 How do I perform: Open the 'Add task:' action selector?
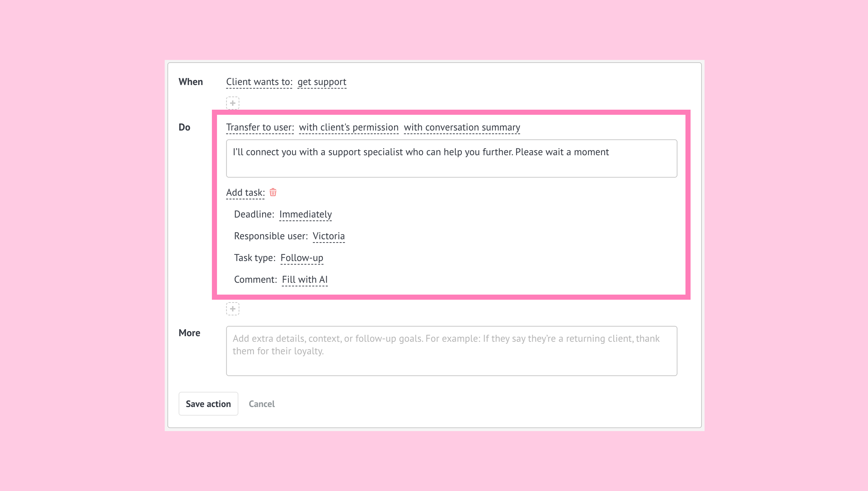click(x=245, y=193)
